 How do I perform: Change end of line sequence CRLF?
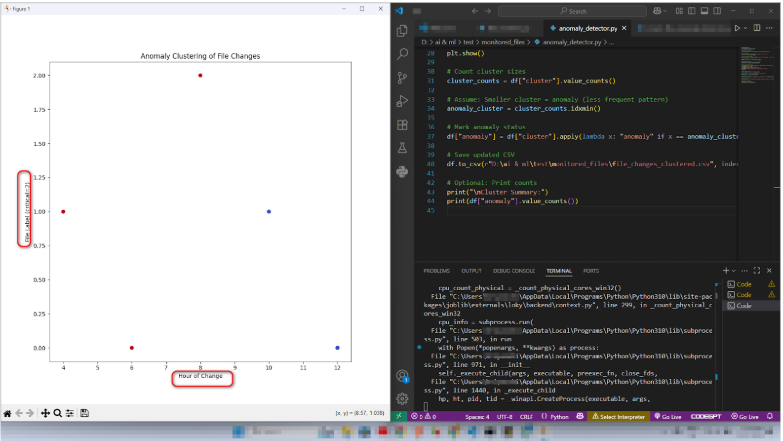click(526, 416)
